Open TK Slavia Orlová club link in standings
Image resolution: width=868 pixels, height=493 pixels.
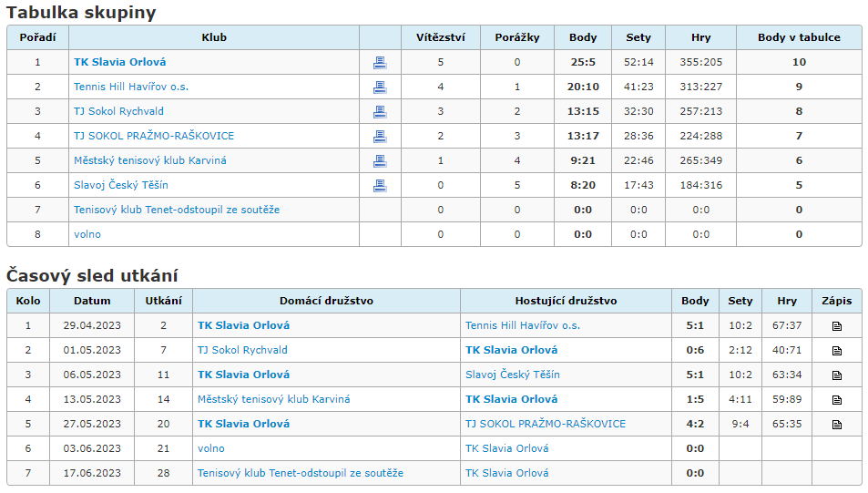point(120,62)
